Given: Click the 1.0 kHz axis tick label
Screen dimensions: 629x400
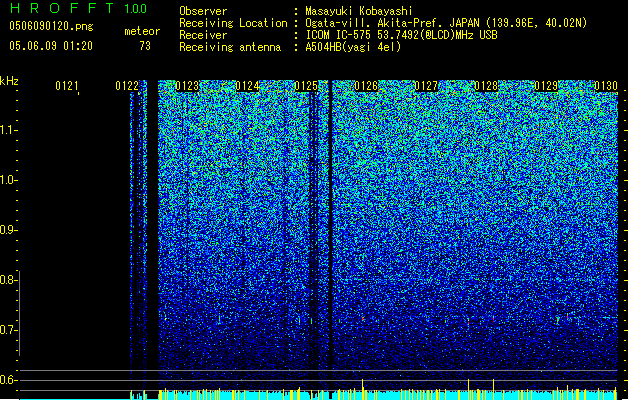Looking at the screenshot, I should pos(8,180).
